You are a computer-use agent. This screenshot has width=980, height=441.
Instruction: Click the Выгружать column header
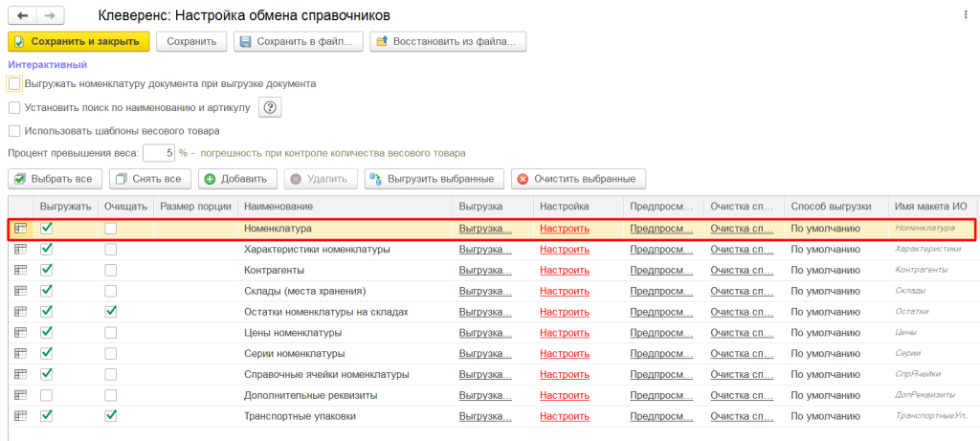(x=66, y=207)
